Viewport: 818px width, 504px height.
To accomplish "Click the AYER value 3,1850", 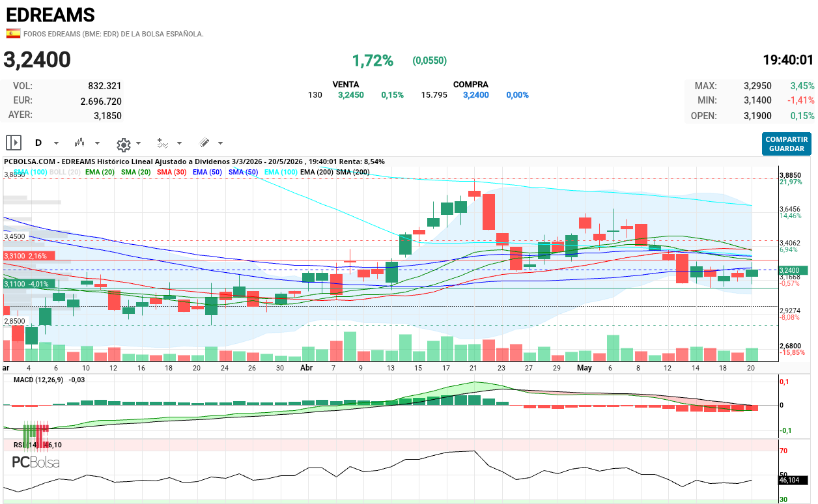I will click(107, 116).
